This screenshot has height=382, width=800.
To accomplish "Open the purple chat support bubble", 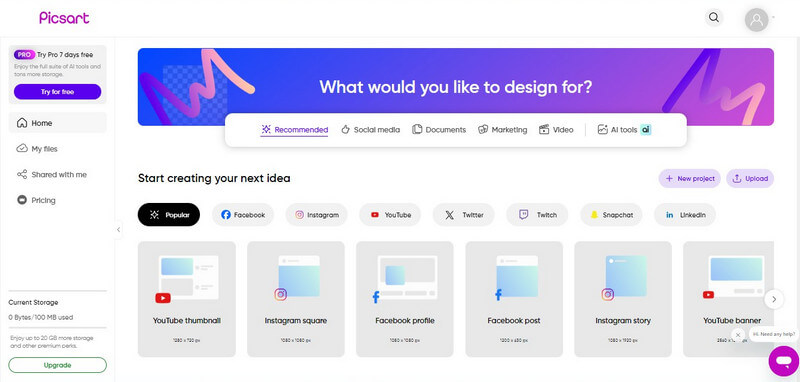I will [784, 361].
